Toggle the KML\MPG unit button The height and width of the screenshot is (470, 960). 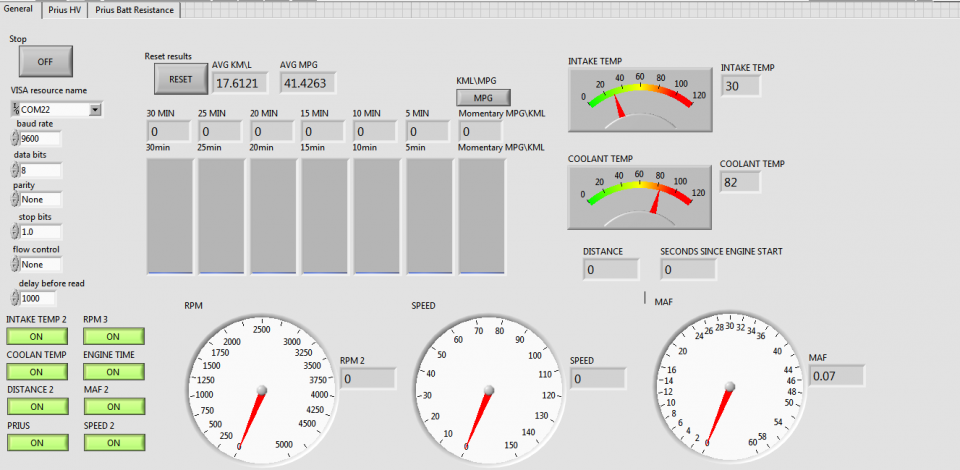click(483, 98)
